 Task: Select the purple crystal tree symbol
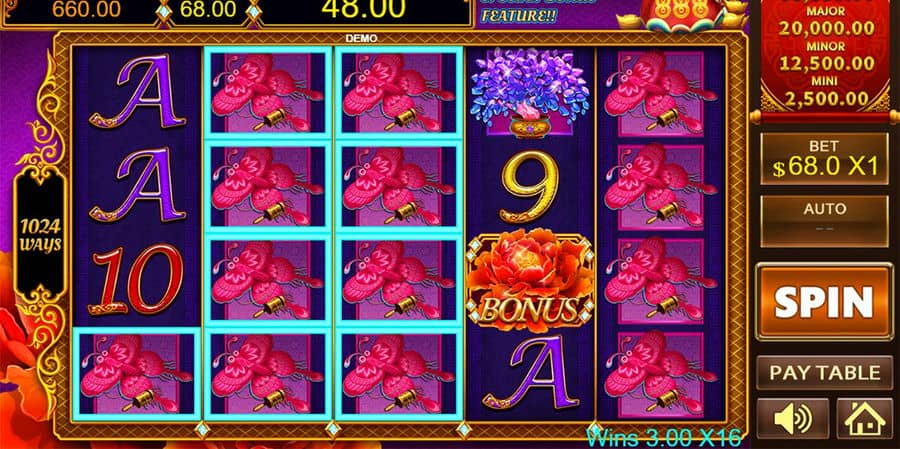(530, 93)
